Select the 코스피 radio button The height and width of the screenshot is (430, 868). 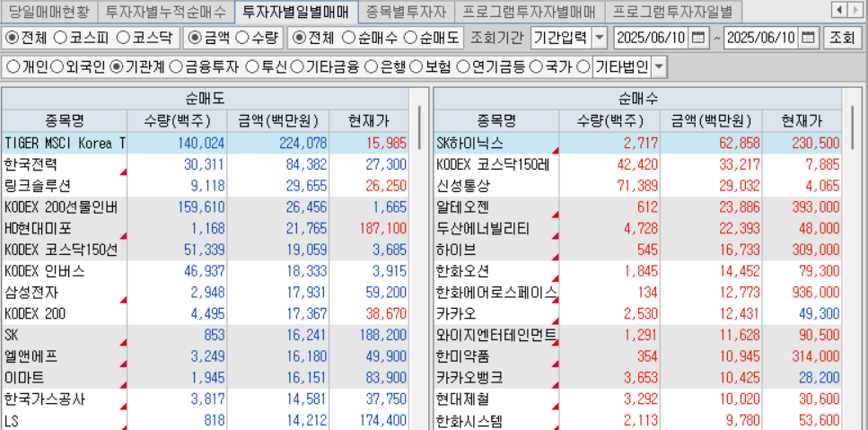click(60, 38)
